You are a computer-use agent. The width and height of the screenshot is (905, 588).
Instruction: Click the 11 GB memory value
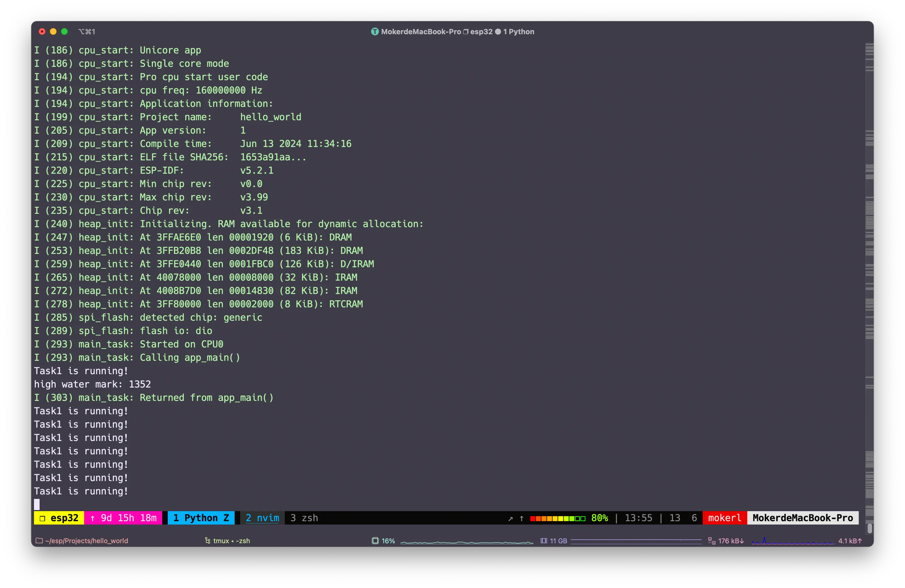point(558,540)
